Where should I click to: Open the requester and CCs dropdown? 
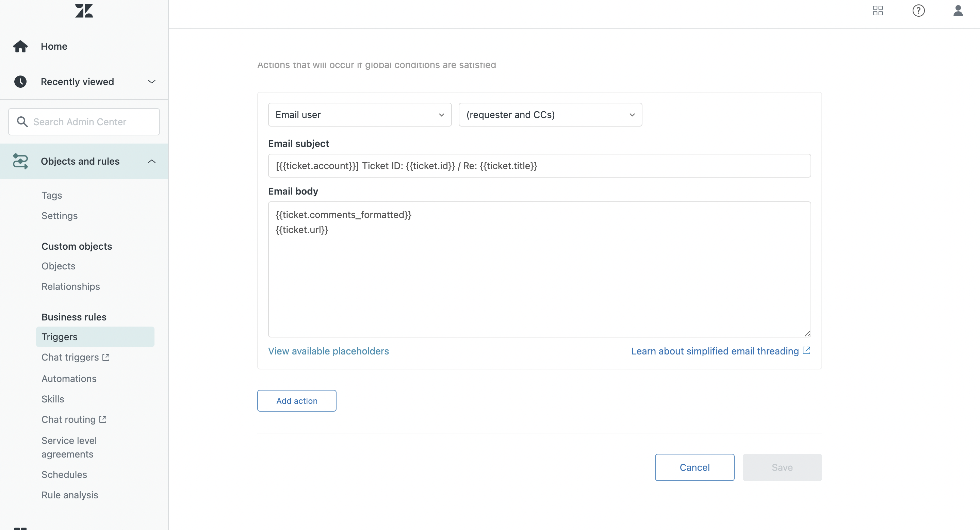pyautogui.click(x=550, y=115)
